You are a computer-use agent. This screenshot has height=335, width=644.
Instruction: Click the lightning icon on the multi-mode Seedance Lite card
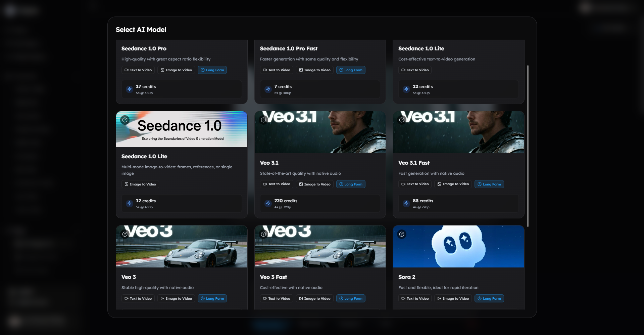pyautogui.click(x=130, y=204)
